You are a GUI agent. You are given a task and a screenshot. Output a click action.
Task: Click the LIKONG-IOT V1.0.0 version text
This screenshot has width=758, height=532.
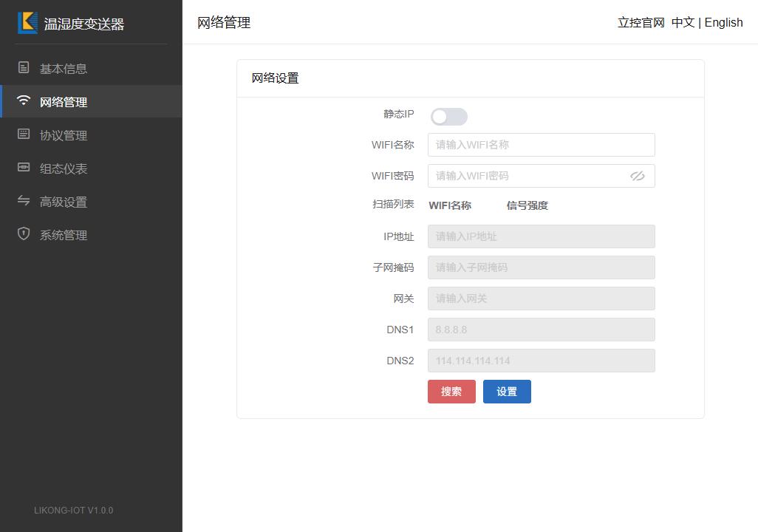(73, 511)
